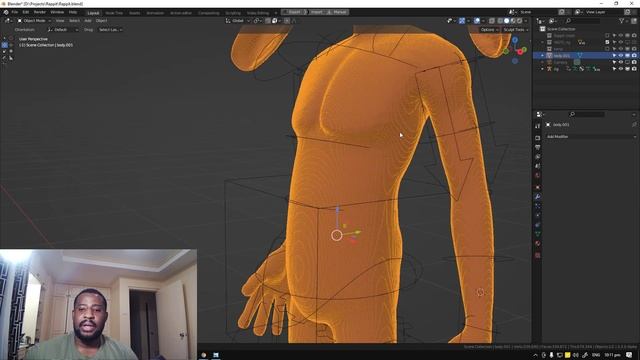The width and height of the screenshot is (640, 360).
Task: Open the pivot point selector
Action: click(x=257, y=20)
